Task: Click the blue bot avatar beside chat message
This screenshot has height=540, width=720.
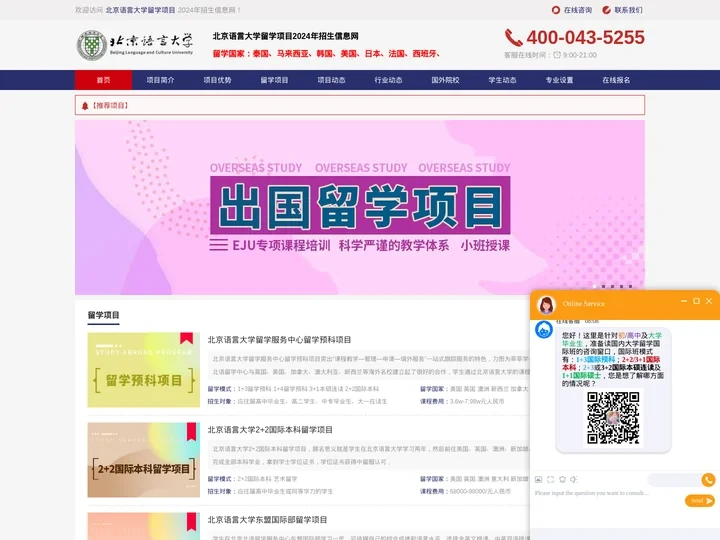Action: tap(544, 330)
